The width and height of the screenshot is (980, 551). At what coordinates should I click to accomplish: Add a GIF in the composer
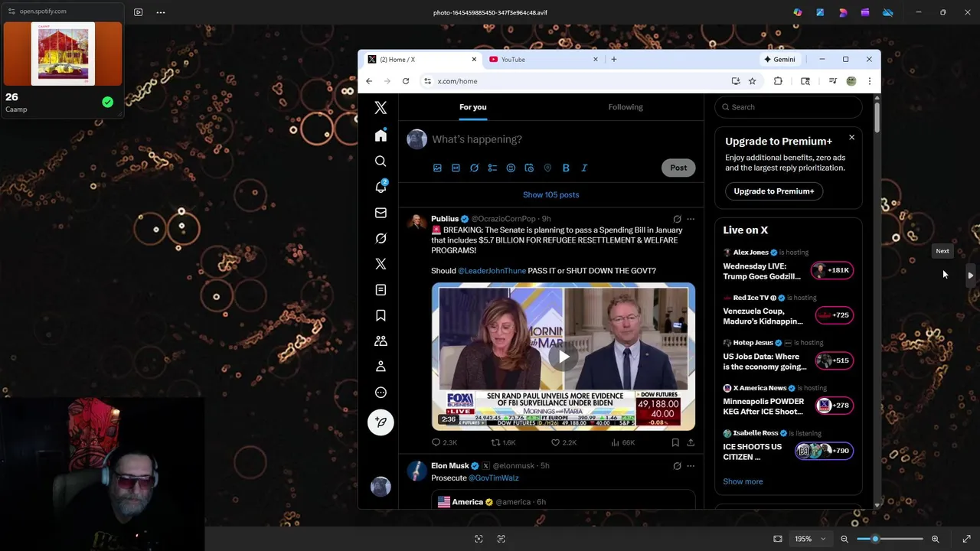(x=456, y=168)
